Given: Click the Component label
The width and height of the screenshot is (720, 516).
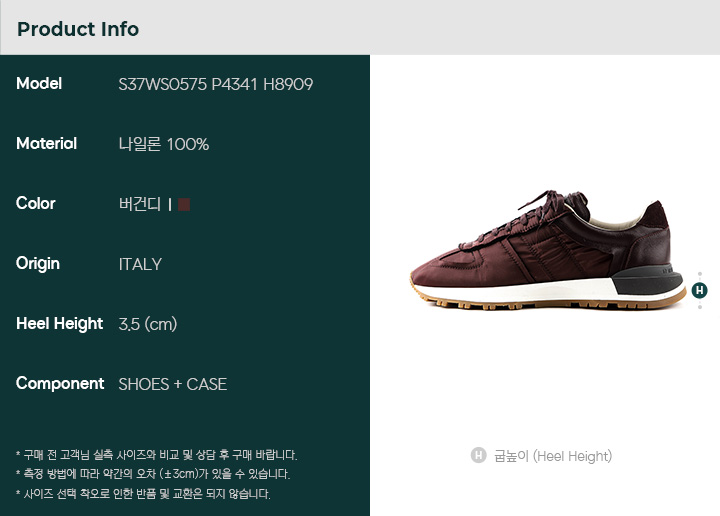Looking at the screenshot, I should pyautogui.click(x=60, y=384).
